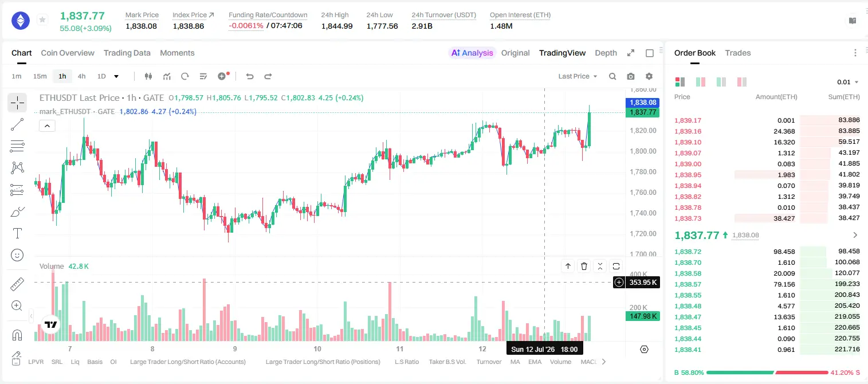
Task: Undo the last chart action
Action: [249, 76]
